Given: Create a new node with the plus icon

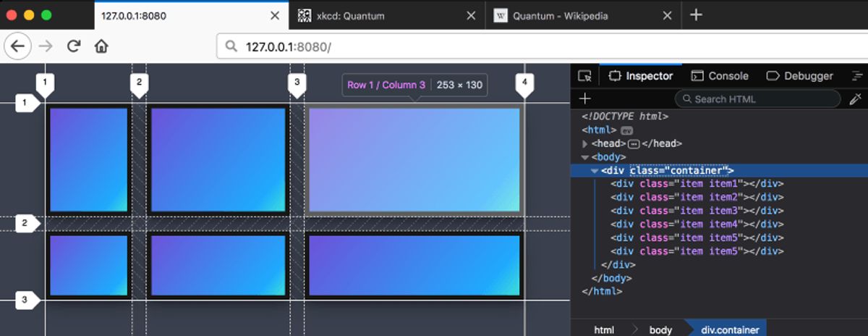Looking at the screenshot, I should pyautogui.click(x=585, y=98).
